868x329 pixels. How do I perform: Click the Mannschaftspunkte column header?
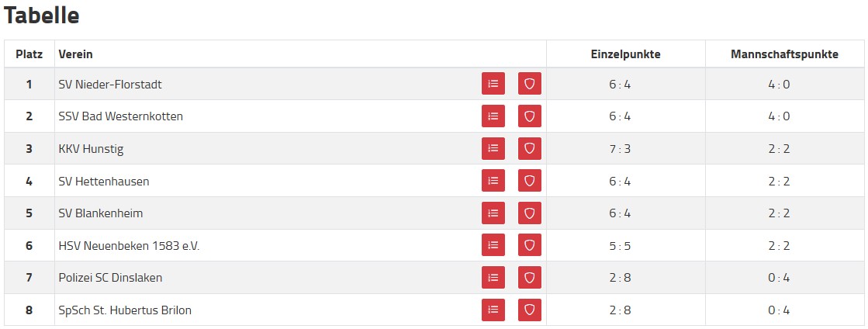point(784,54)
